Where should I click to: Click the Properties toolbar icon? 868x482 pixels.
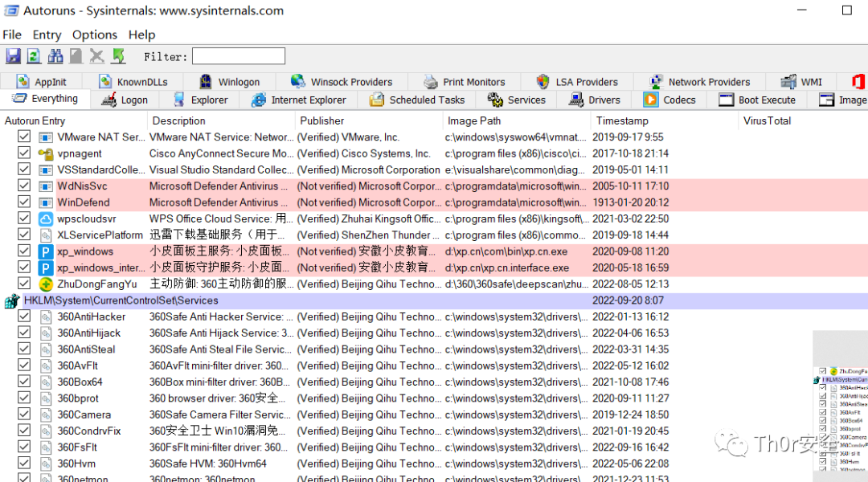(x=76, y=56)
